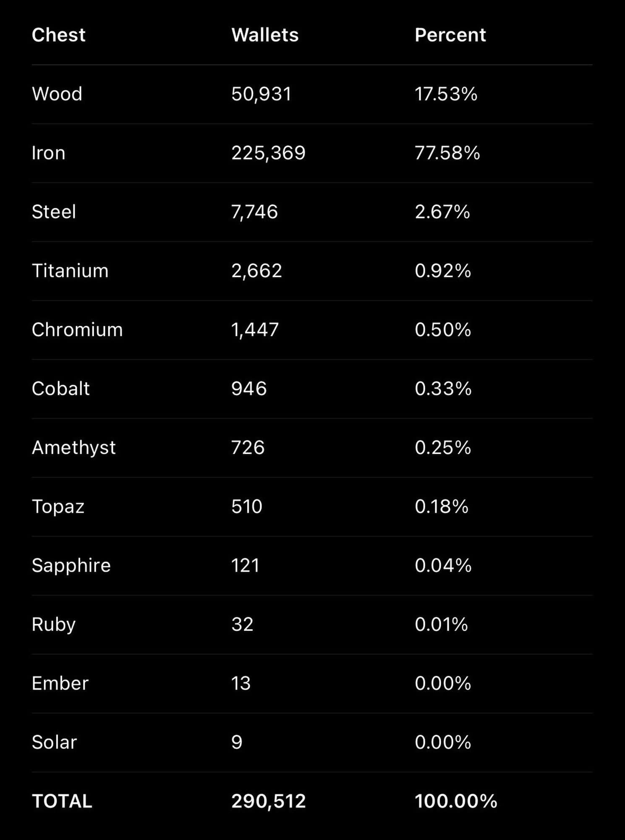Click the Titanium chest name
This screenshot has width=625, height=840.
(70, 270)
